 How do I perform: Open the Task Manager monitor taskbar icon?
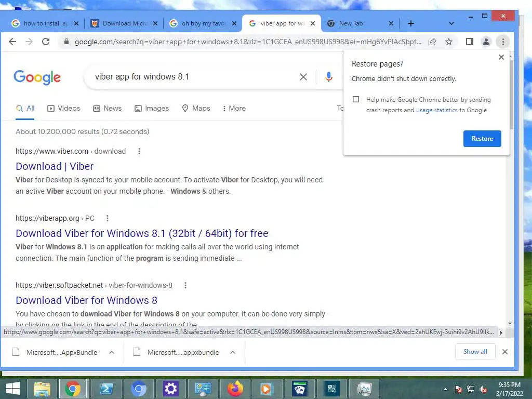[x=364, y=389]
